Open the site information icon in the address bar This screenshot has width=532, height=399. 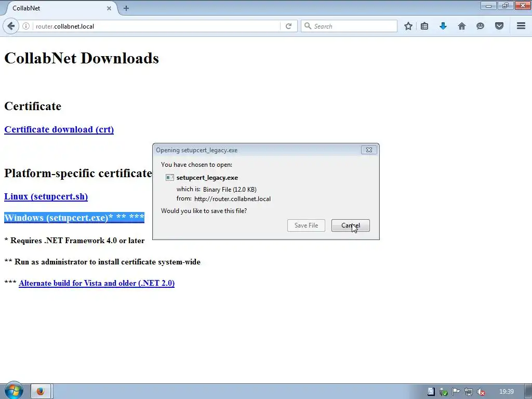click(26, 26)
